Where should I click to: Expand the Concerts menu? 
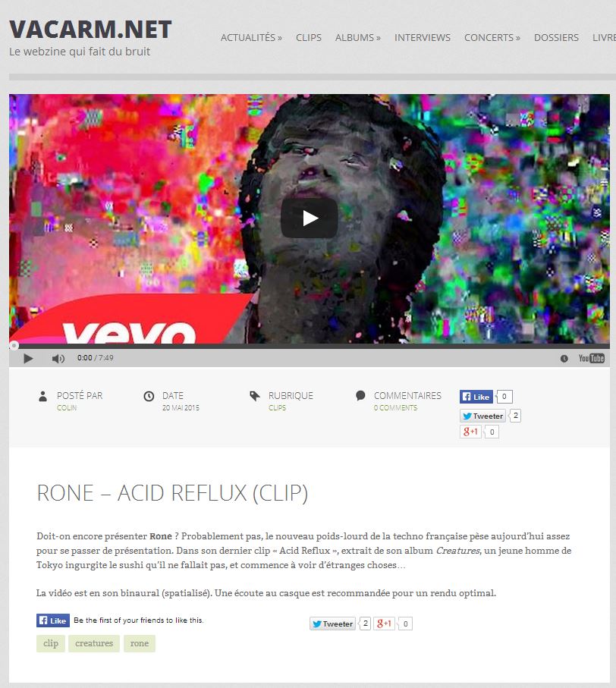click(x=492, y=38)
